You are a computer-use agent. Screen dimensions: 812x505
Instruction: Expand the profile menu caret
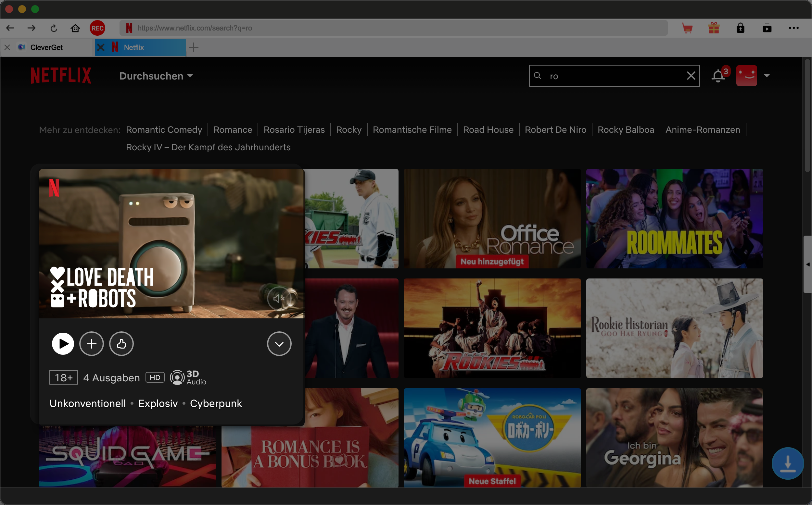click(767, 76)
